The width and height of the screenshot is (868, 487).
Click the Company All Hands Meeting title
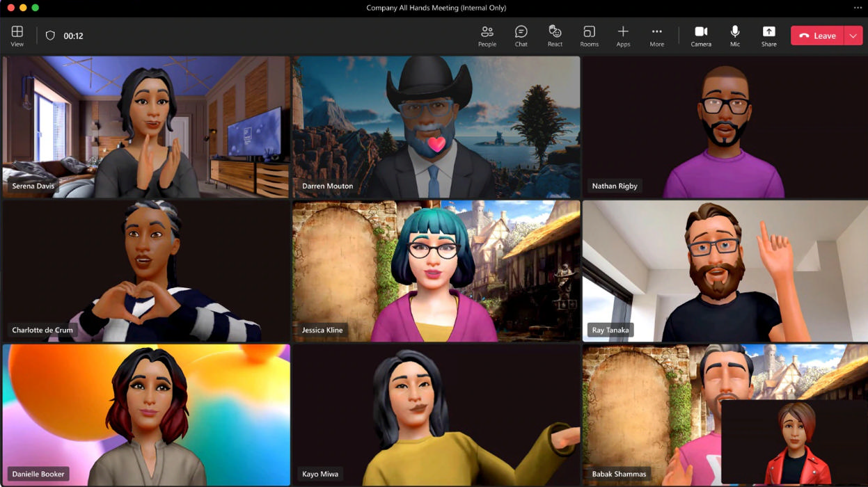pyautogui.click(x=436, y=8)
